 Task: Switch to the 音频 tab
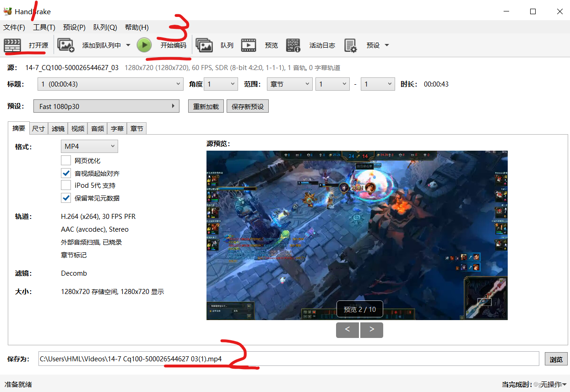coord(98,129)
